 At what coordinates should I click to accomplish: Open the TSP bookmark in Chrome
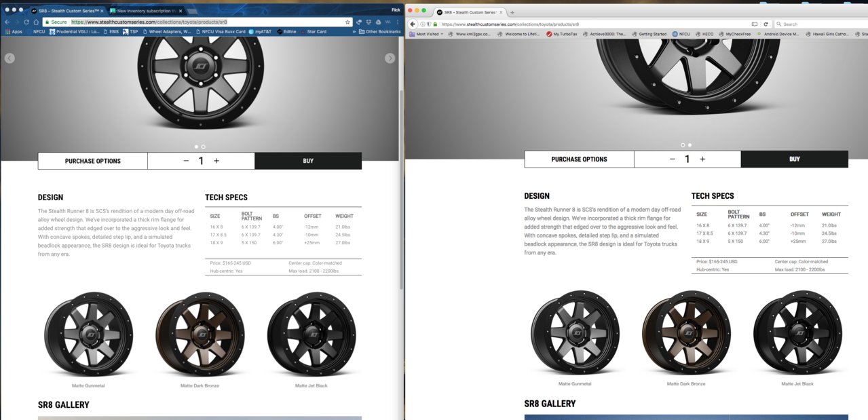point(130,31)
